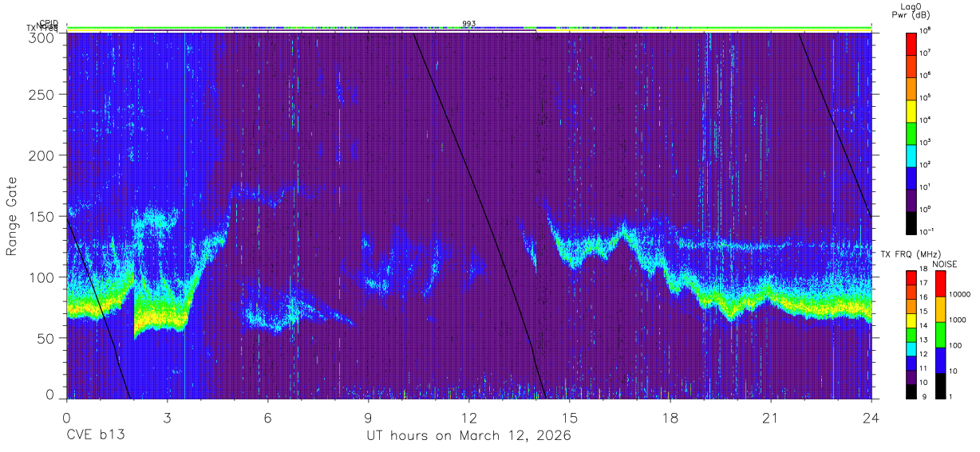Click the top-most power label on the Lag0 scale
This screenshot has width=980, height=452.
(x=926, y=29)
